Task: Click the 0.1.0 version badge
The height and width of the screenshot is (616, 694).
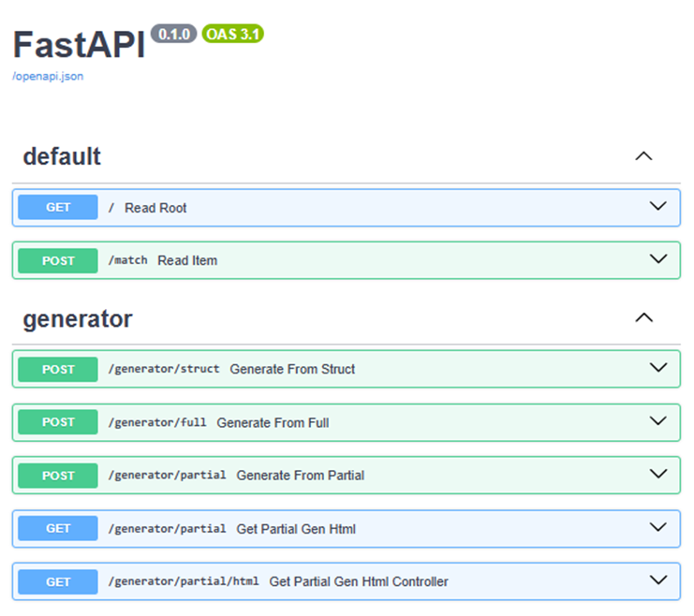Action: click(174, 34)
